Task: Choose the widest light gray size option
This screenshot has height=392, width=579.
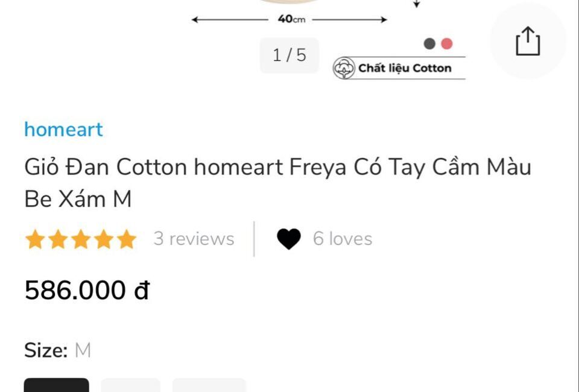Action: (209, 385)
